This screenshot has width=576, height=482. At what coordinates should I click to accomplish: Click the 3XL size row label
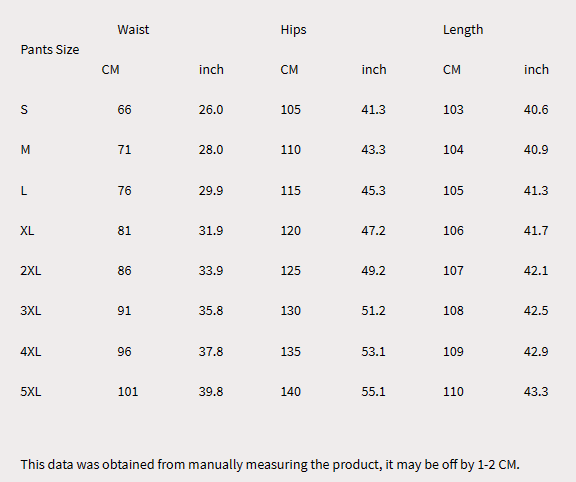(30, 310)
